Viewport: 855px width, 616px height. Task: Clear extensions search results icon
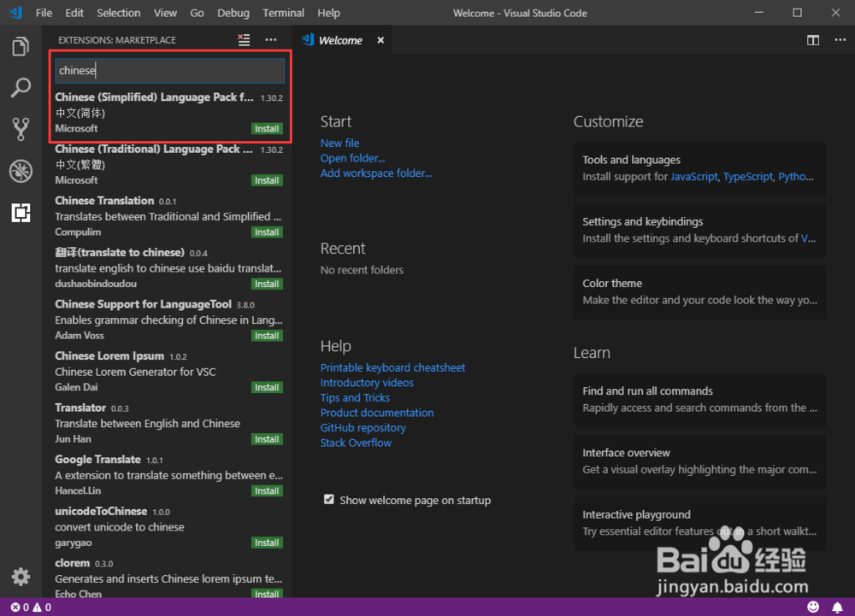[x=244, y=40]
